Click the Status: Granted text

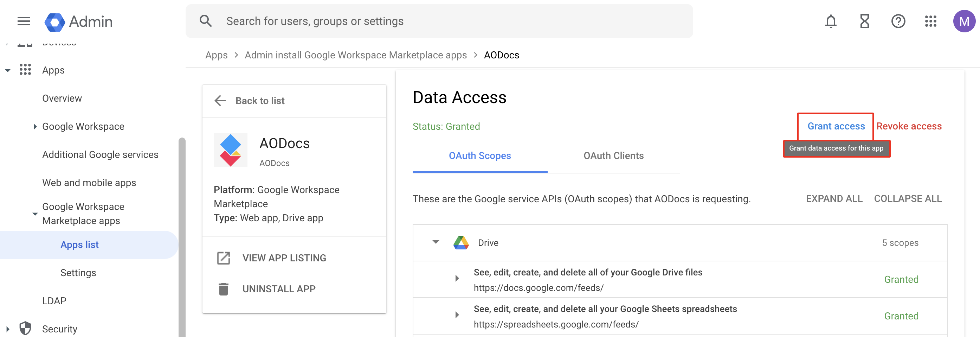(x=446, y=126)
